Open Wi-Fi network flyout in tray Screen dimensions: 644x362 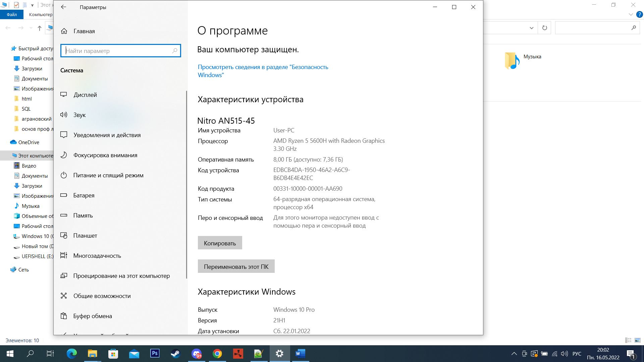(x=555, y=354)
